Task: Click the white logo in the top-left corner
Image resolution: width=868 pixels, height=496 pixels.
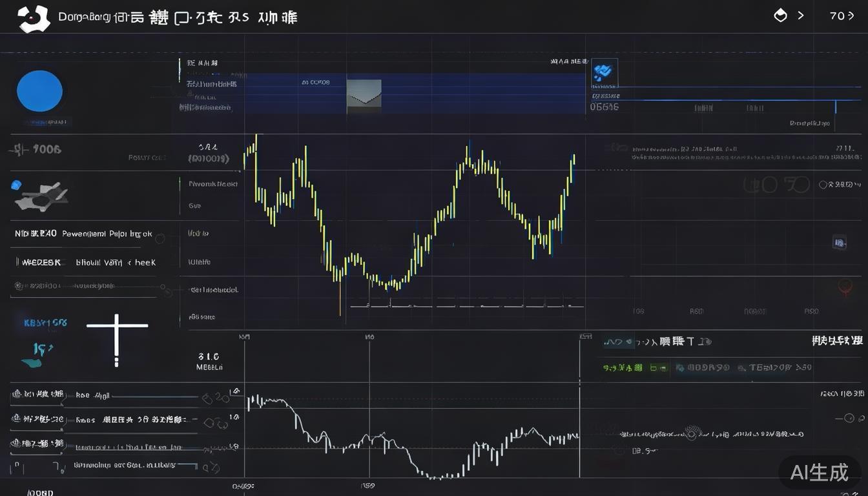Action: tap(34, 18)
